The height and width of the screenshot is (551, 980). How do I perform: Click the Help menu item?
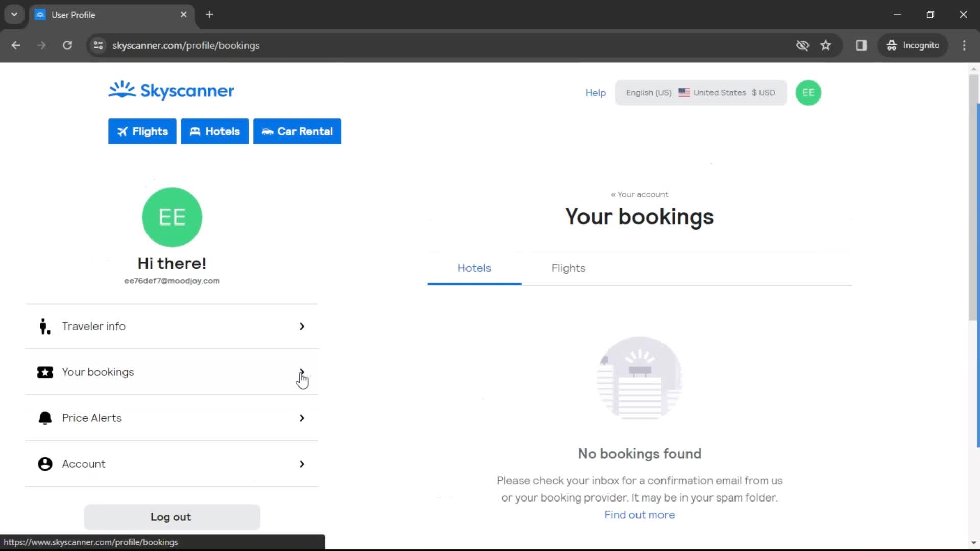tap(595, 92)
